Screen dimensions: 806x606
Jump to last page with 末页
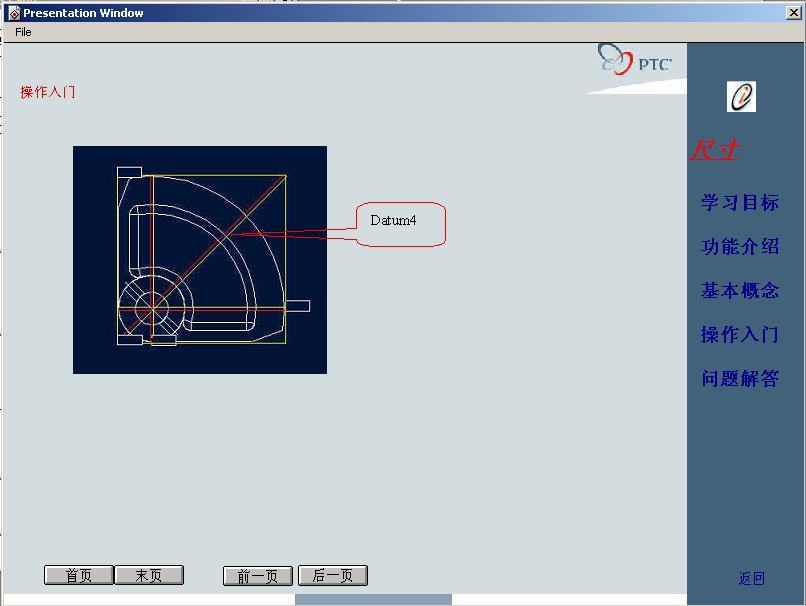pyautogui.click(x=149, y=576)
